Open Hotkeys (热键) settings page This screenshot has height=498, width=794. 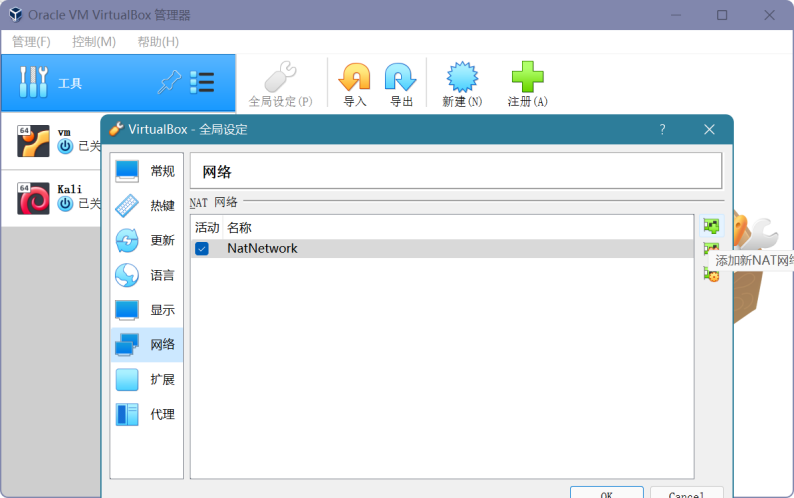146,206
